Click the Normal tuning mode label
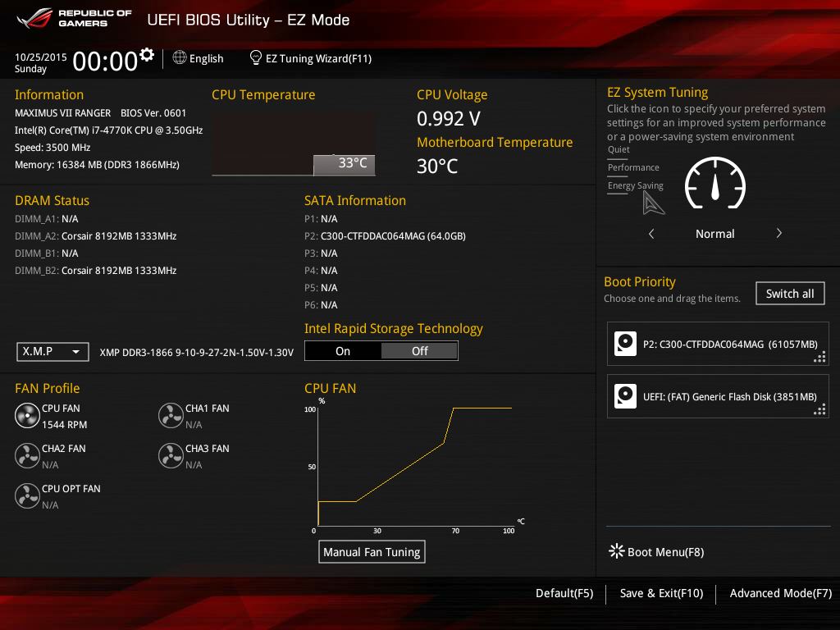840x630 pixels. coord(714,234)
